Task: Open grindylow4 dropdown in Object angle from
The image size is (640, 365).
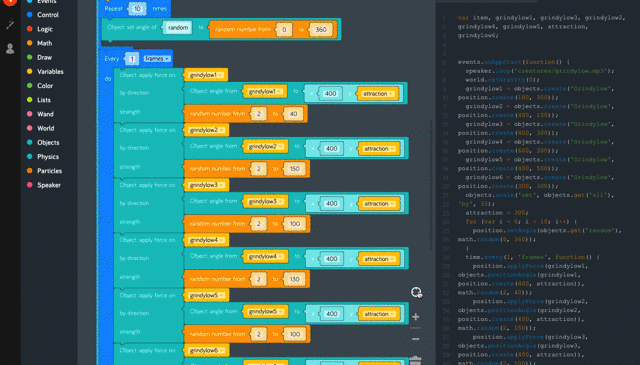Action: pyautogui.click(x=265, y=256)
